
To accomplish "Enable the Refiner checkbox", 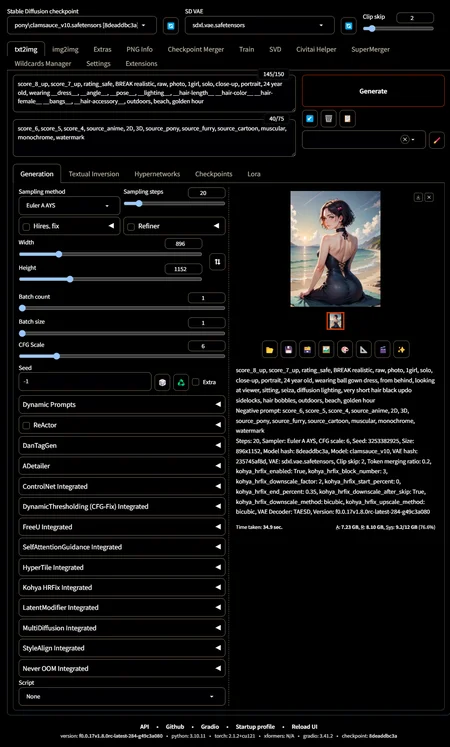I will (131, 227).
